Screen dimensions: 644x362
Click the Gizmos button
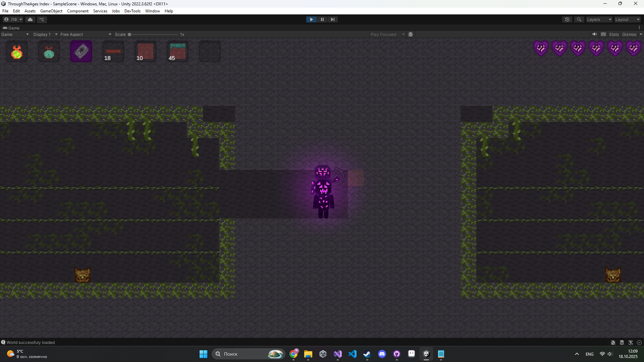point(629,34)
